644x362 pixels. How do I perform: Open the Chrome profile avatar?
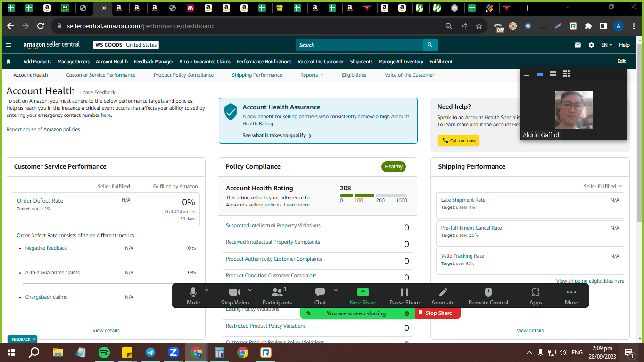click(619, 26)
